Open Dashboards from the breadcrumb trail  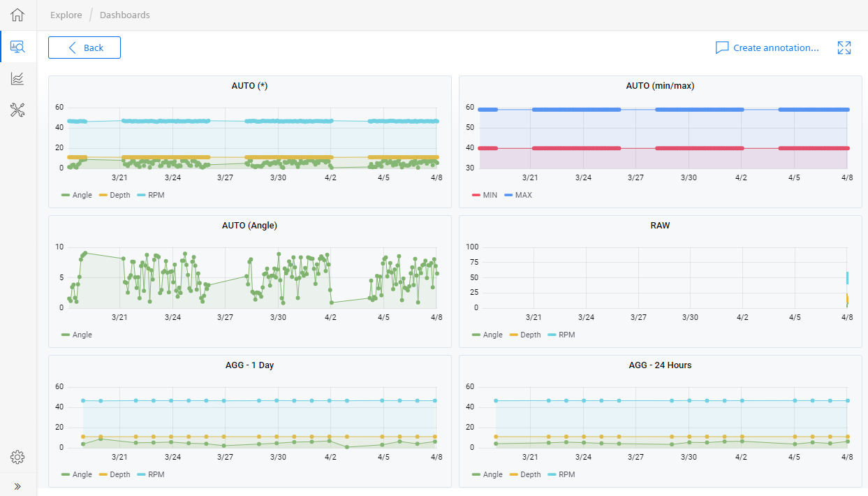(x=124, y=14)
